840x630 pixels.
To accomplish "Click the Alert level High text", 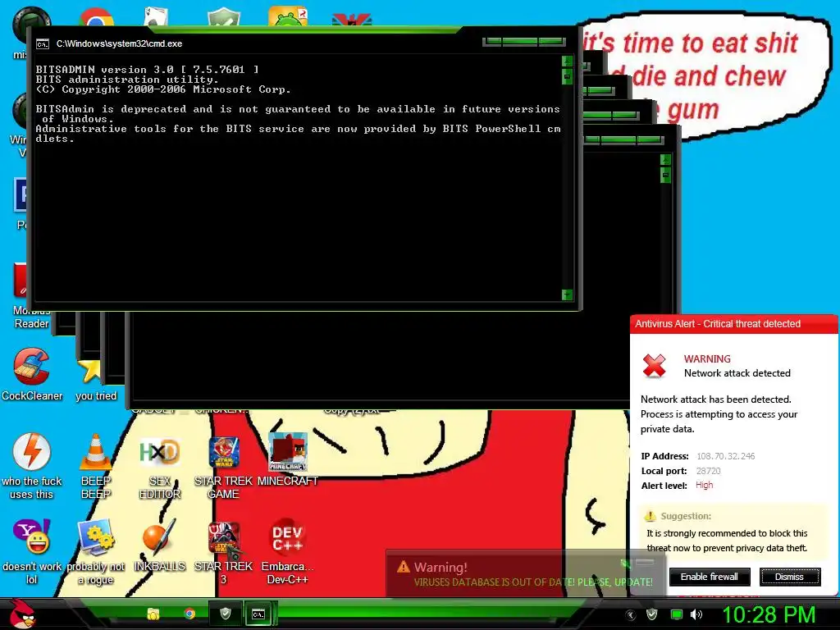I will [704, 485].
